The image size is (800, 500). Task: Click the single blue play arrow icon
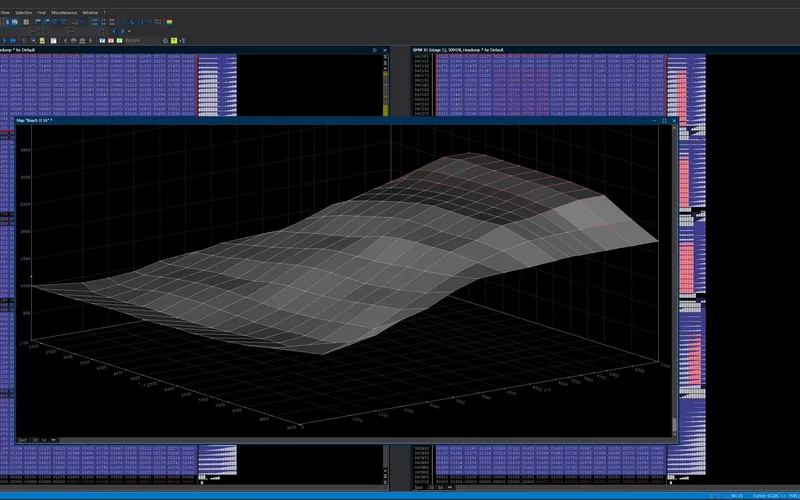point(5,40)
